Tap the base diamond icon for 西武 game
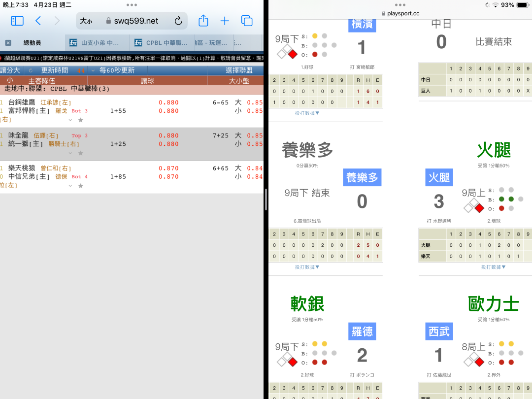Image resolution: width=532 pixels, height=399 pixels. click(x=474, y=360)
